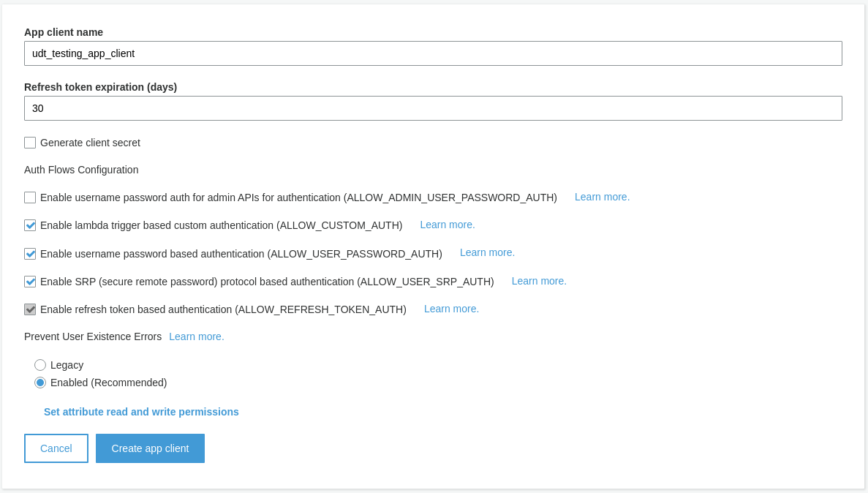Open Set attribute read and write permissions
This screenshot has width=868, height=493.
click(x=141, y=412)
